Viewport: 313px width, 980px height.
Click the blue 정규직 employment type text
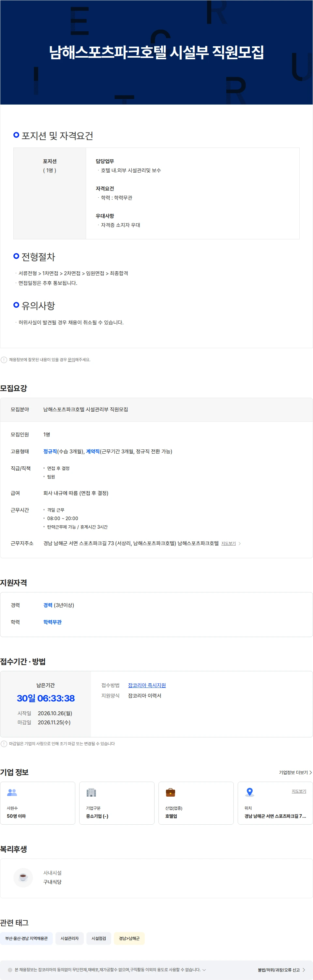[50, 451]
